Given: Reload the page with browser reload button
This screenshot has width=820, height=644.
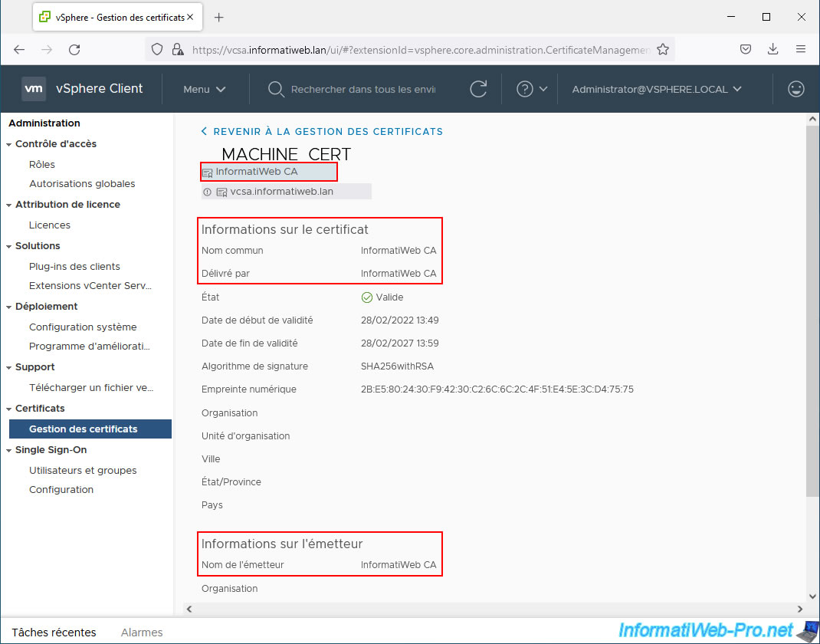Looking at the screenshot, I should pos(74,49).
